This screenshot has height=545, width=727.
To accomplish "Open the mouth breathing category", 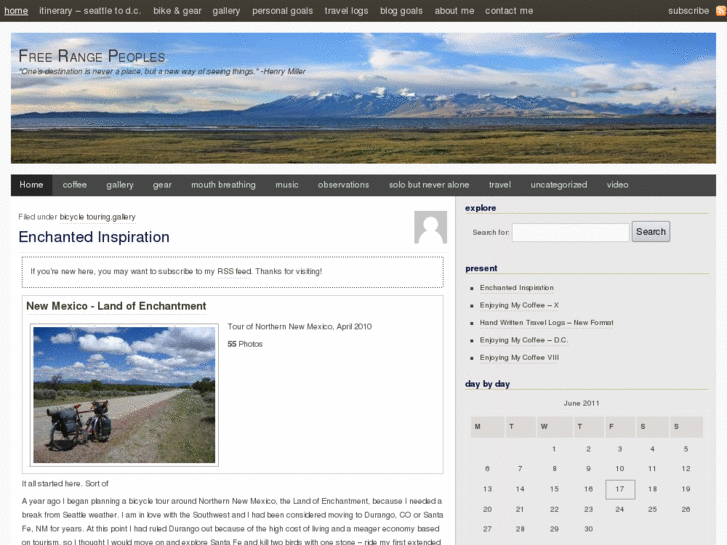I will [223, 185].
